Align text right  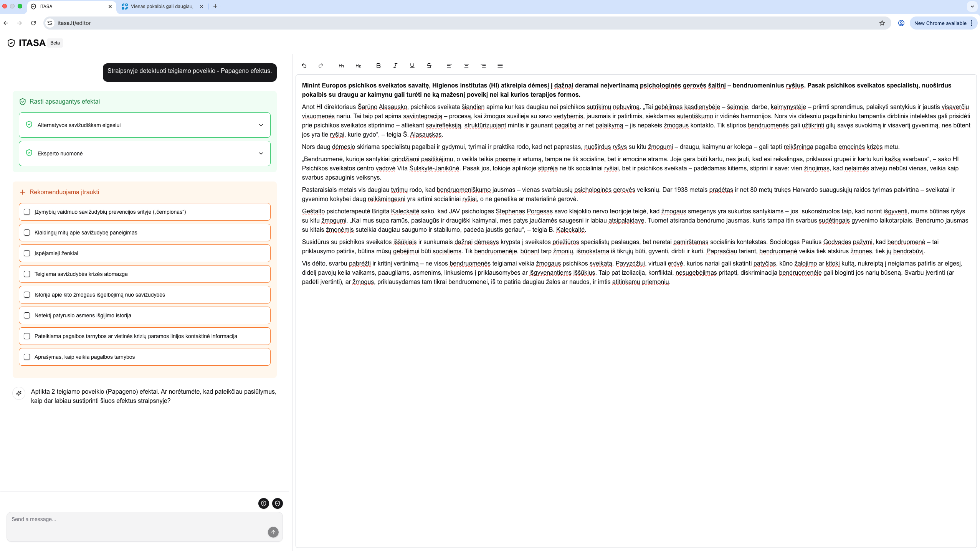coord(483,66)
